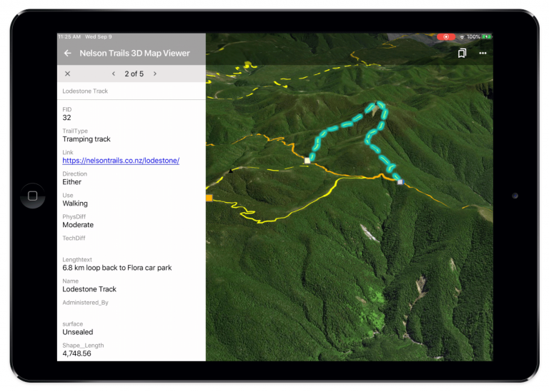
Task: Tap the Wi-Fi status icon
Action: pos(463,36)
